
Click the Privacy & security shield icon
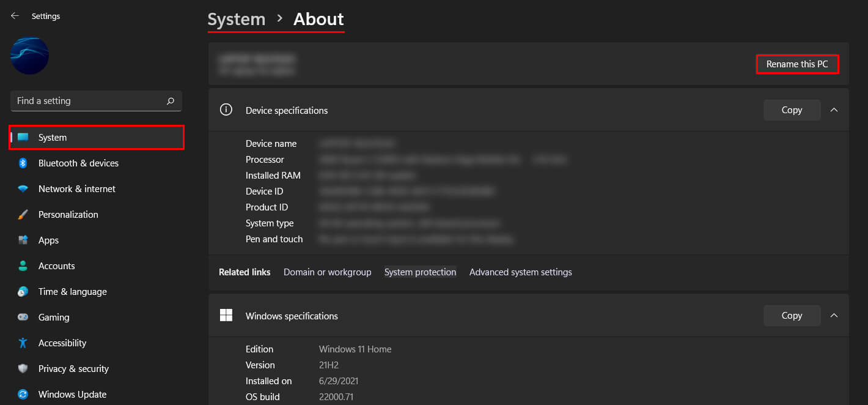[x=23, y=369]
